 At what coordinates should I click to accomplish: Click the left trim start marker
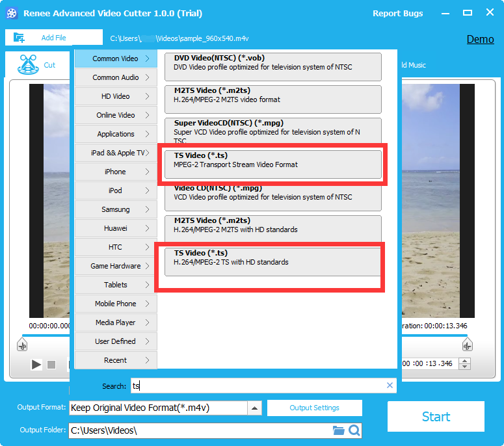click(x=22, y=345)
